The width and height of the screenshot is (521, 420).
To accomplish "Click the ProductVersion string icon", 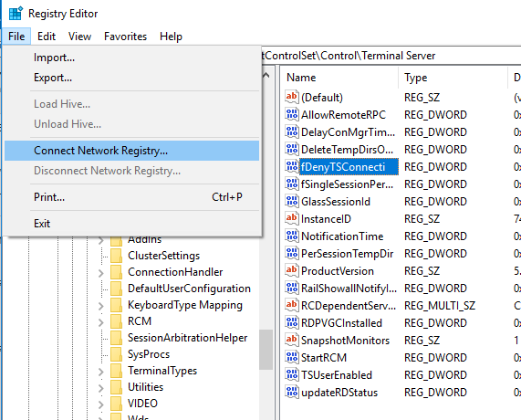I will click(292, 270).
